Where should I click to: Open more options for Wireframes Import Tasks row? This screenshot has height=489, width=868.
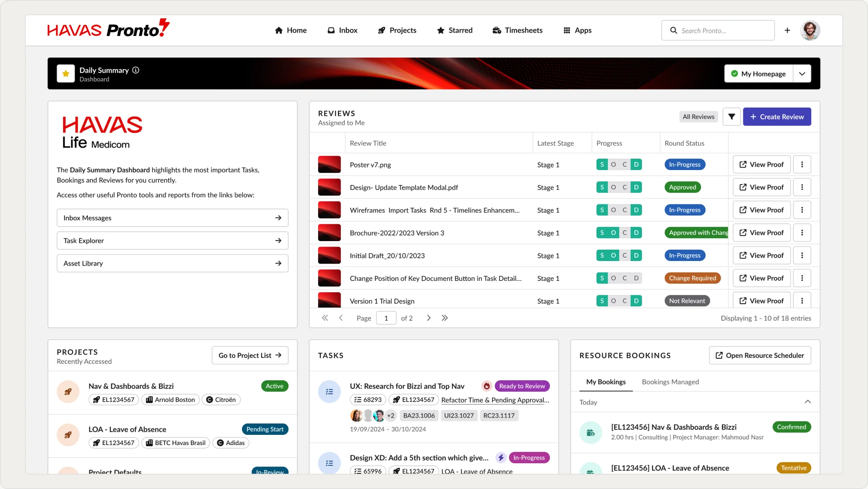click(x=802, y=210)
